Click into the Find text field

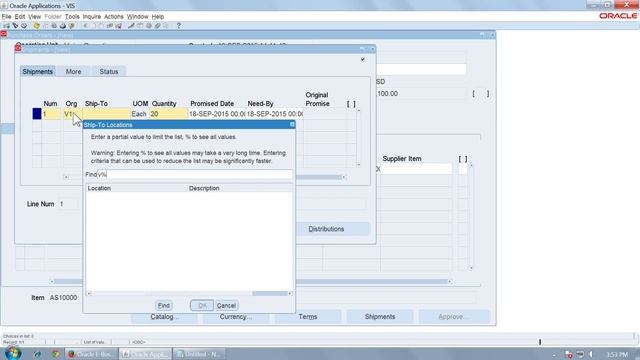point(195,175)
